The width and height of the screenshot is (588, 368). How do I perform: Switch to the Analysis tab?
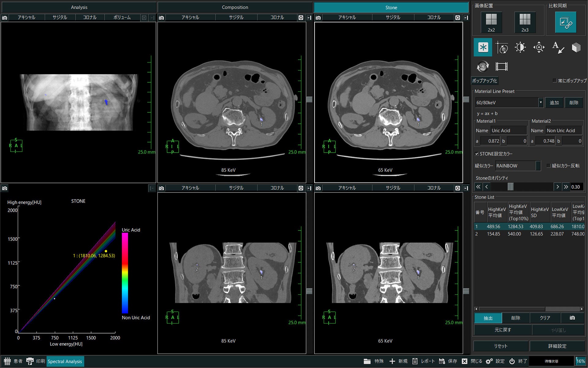[79, 7]
